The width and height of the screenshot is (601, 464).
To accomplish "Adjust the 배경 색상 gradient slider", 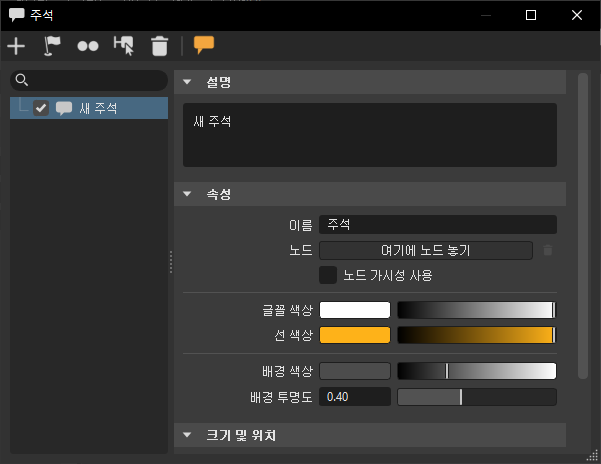I will pyautogui.click(x=477, y=371).
